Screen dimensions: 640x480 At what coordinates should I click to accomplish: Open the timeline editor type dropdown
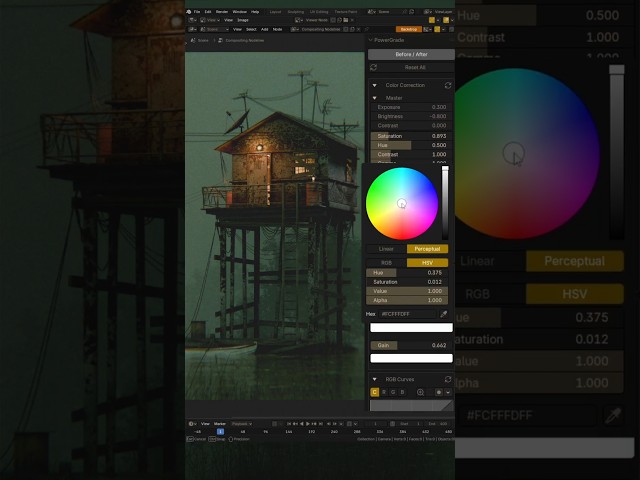pyautogui.click(x=192, y=424)
